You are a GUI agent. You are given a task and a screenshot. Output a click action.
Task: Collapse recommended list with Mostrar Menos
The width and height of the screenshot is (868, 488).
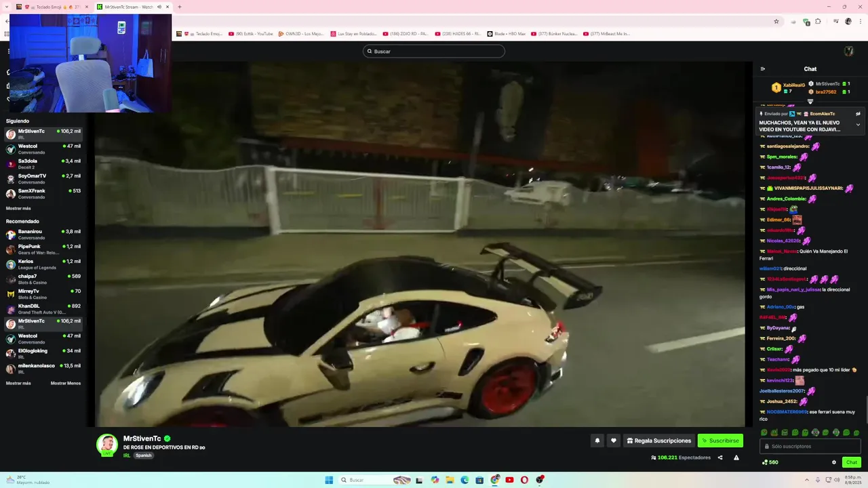pos(66,383)
